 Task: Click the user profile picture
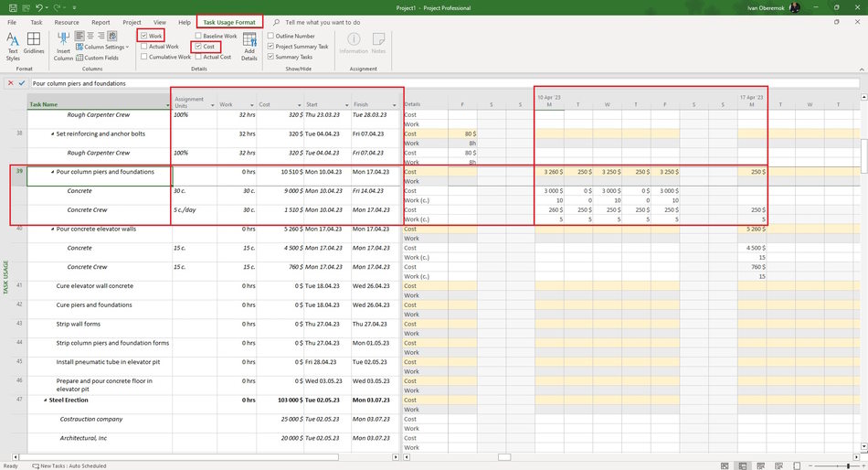tap(794, 7)
